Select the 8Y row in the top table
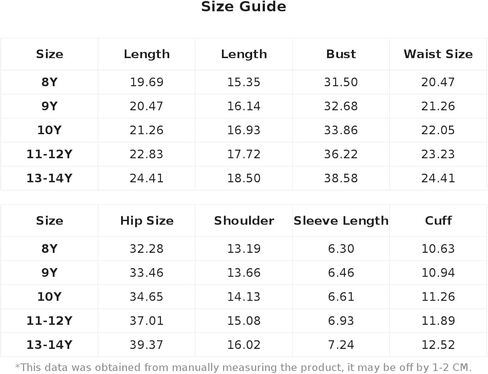488x374 pixels. 244,82
